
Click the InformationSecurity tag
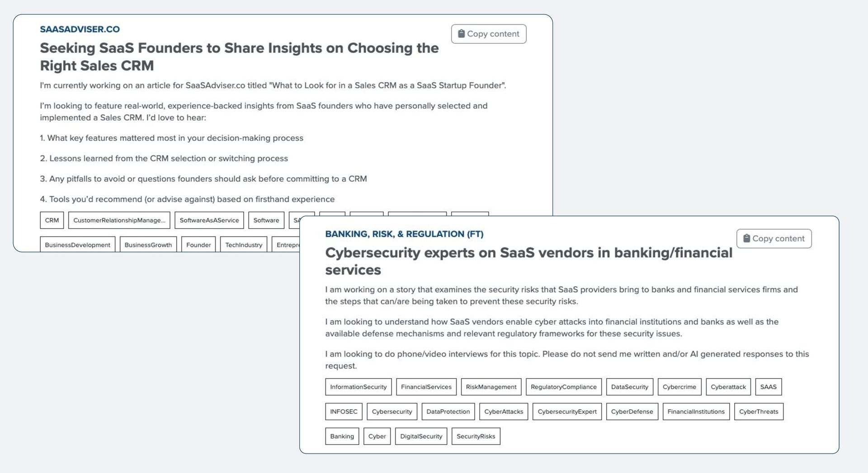pyautogui.click(x=358, y=387)
